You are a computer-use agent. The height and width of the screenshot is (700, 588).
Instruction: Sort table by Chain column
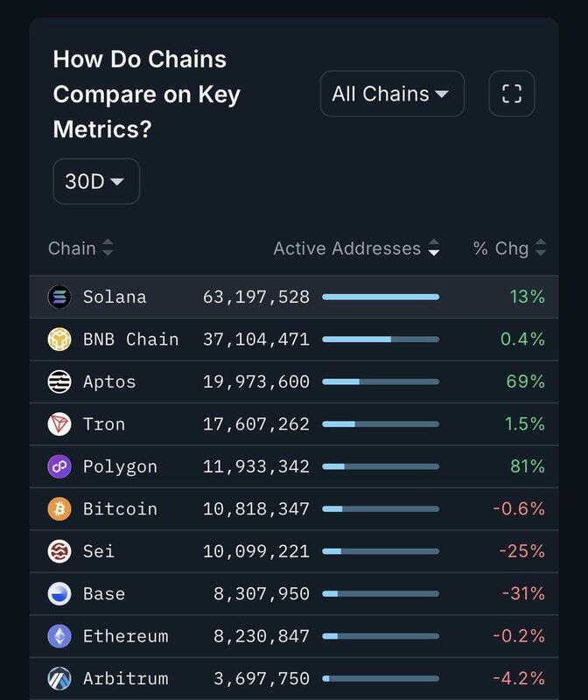tap(80, 248)
